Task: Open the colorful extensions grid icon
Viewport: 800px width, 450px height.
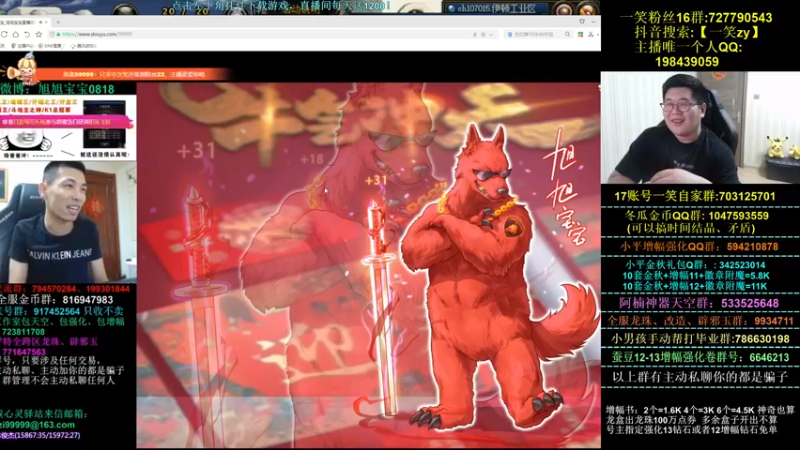Action: pyautogui.click(x=580, y=34)
